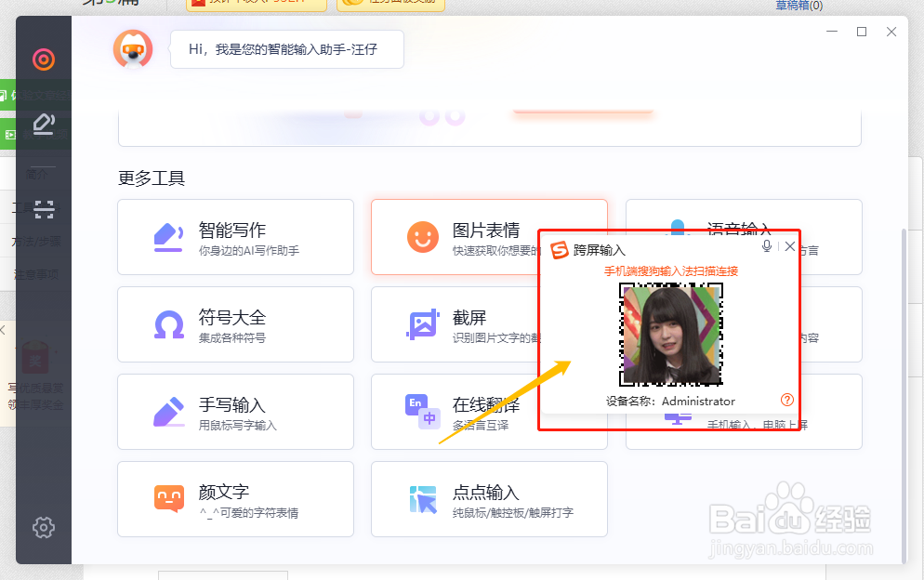Viewport: 924px width, 580px height.
Task: Click the orange target icon in sidebar
Action: 44,59
